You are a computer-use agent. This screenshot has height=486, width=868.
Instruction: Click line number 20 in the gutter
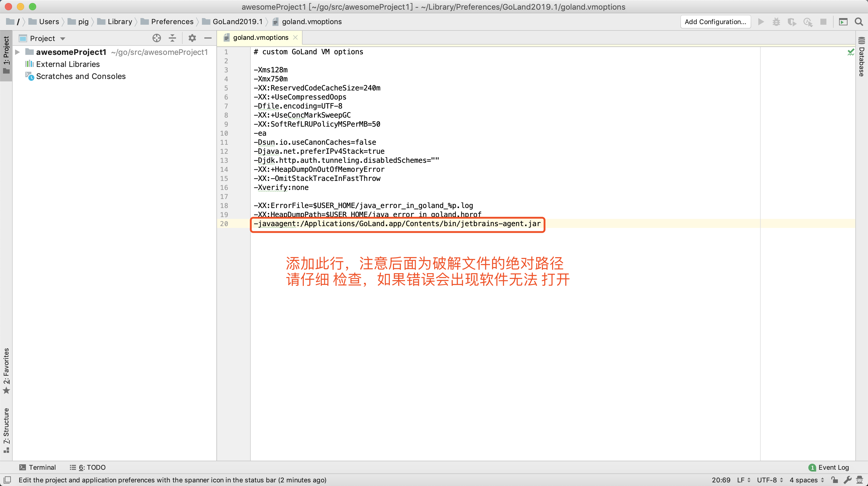pos(224,223)
